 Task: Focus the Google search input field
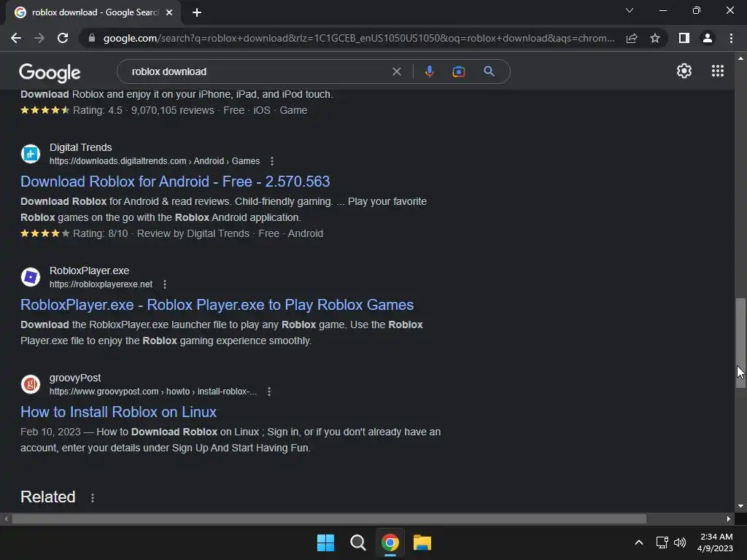click(258, 71)
